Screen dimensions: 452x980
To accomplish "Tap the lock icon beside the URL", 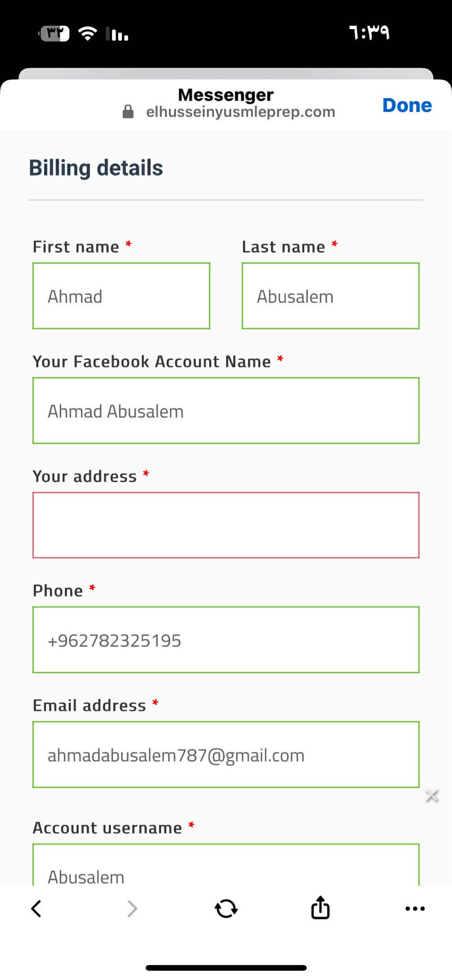I will click(x=128, y=112).
